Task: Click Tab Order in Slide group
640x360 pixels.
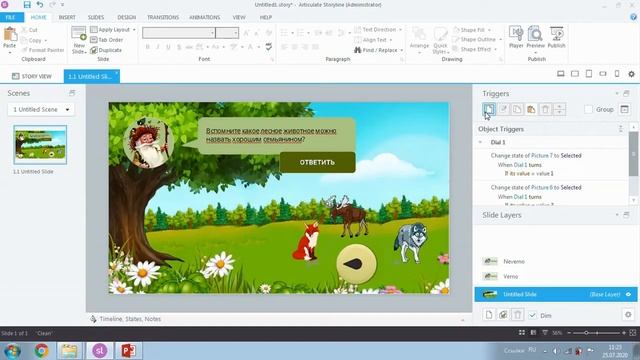Action: 107,40
